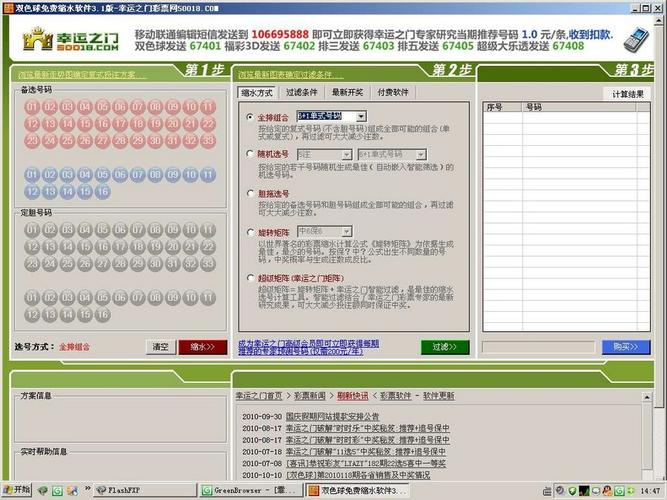Open the 成为幸运之门高级会员 link

pyautogui.click(x=308, y=347)
